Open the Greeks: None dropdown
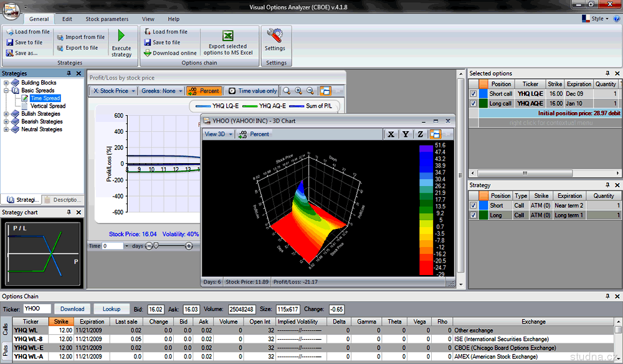Viewport: 623px width, 364px height. (x=161, y=91)
